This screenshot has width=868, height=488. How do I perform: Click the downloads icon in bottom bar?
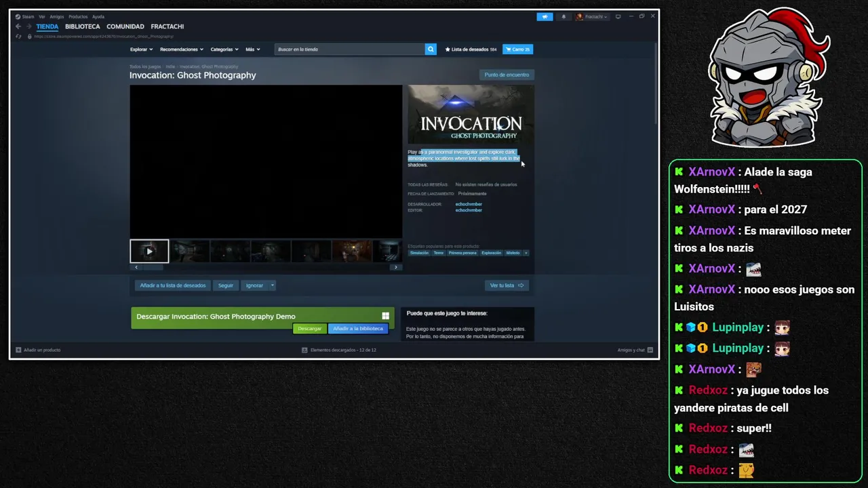(305, 350)
